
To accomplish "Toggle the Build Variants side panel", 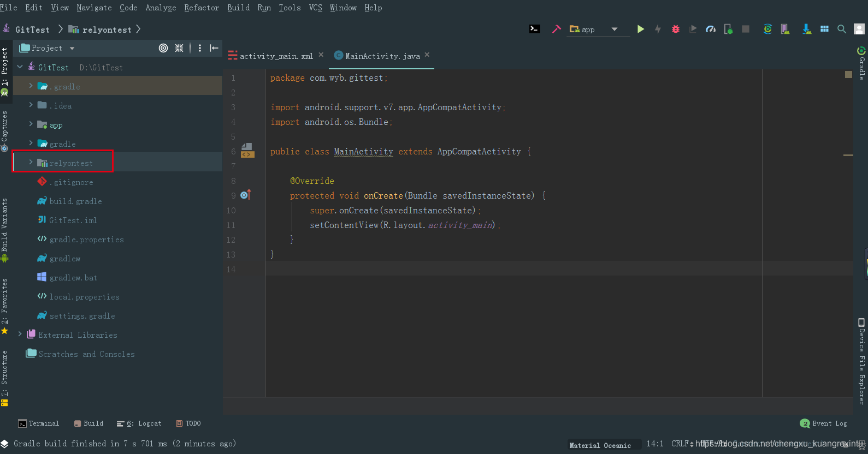I will (4, 230).
